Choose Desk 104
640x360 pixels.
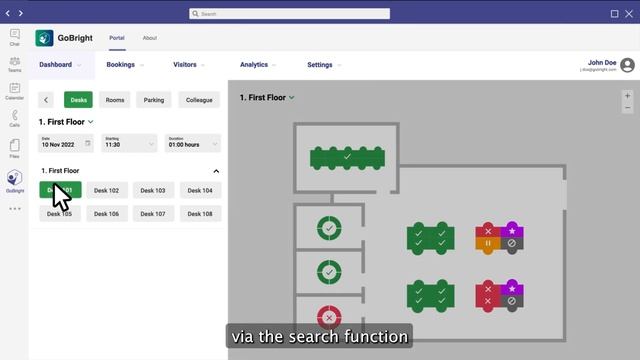pyautogui.click(x=200, y=190)
